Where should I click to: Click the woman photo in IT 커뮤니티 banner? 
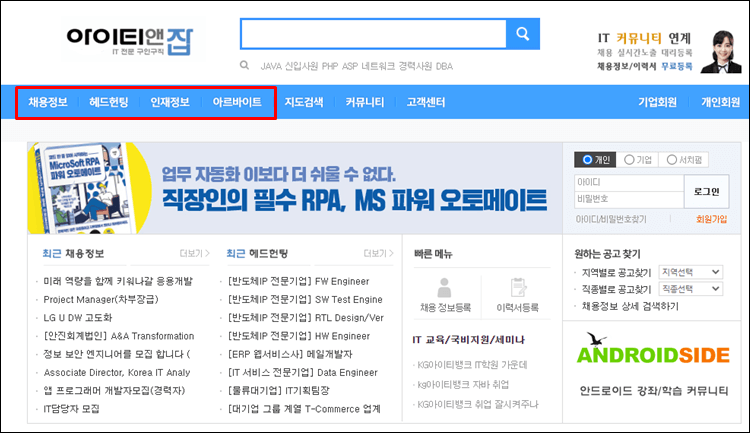pyautogui.click(x=721, y=52)
